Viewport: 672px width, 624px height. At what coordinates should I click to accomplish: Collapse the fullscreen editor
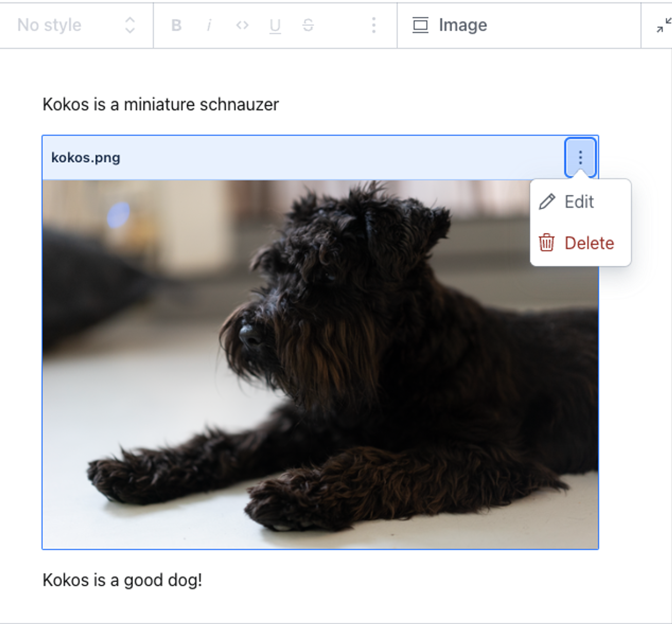(x=663, y=26)
